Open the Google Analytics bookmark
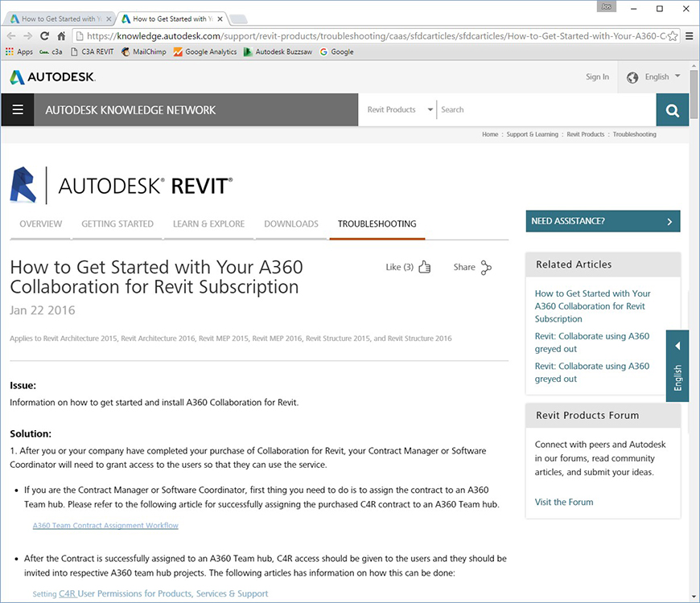This screenshot has height=603, width=700. [x=205, y=51]
